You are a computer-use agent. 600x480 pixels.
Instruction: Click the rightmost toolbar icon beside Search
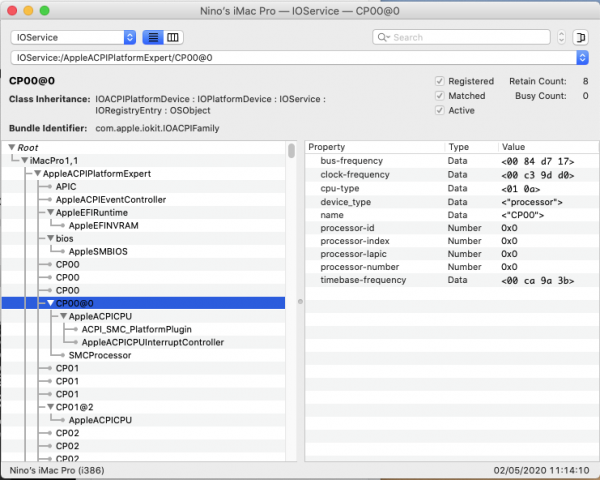[580, 37]
